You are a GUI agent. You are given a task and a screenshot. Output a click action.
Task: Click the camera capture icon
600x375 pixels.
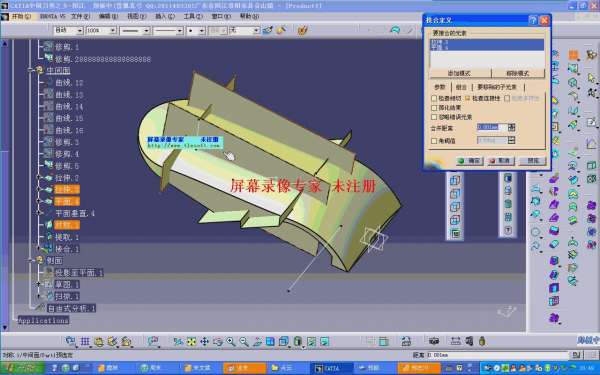pos(434,341)
